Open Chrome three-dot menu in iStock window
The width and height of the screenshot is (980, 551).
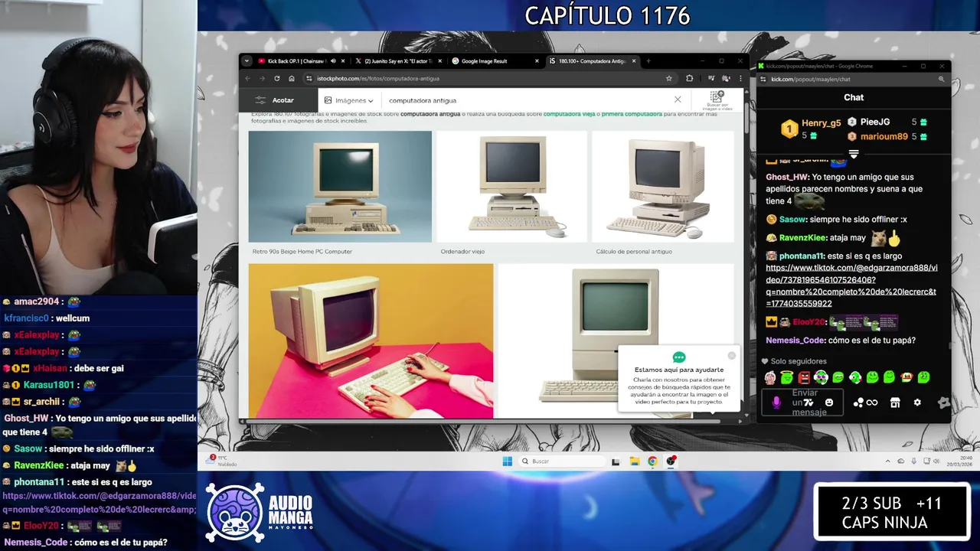pos(740,78)
